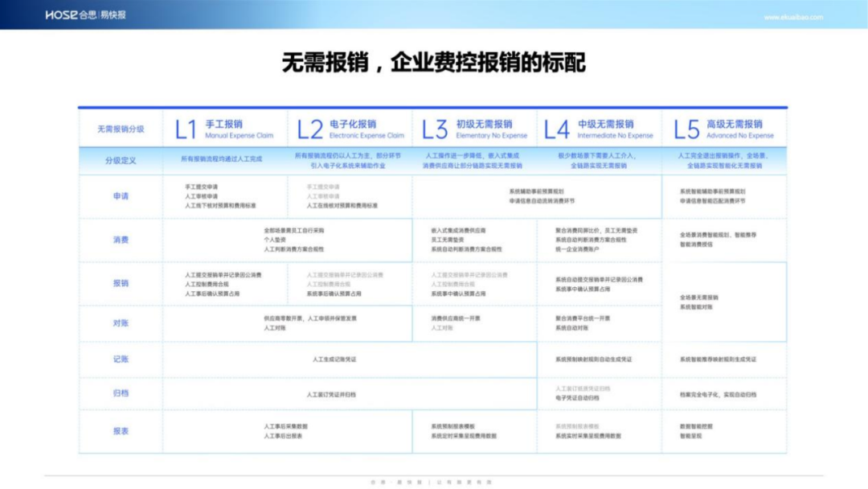
Task: Click the 归档 row label
Action: (x=121, y=393)
